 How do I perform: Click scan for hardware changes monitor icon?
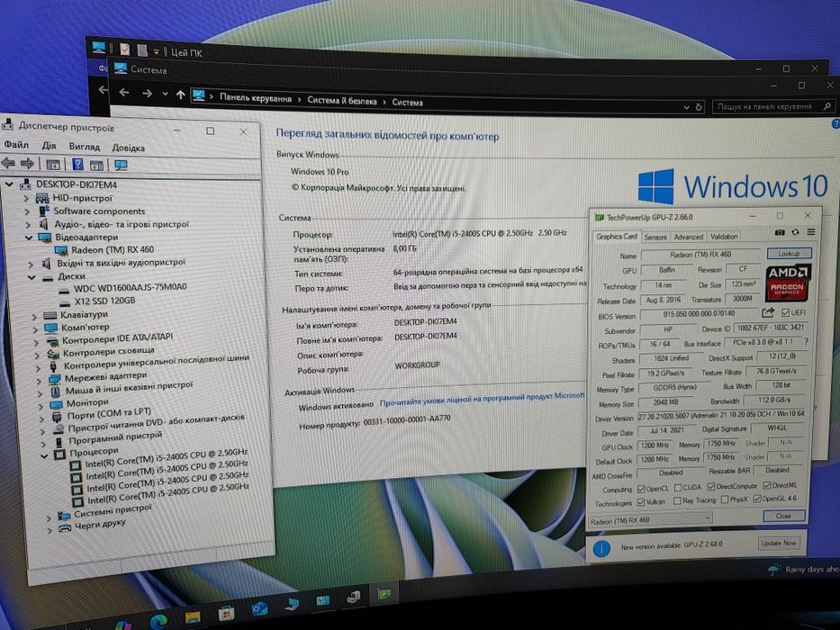(121, 165)
